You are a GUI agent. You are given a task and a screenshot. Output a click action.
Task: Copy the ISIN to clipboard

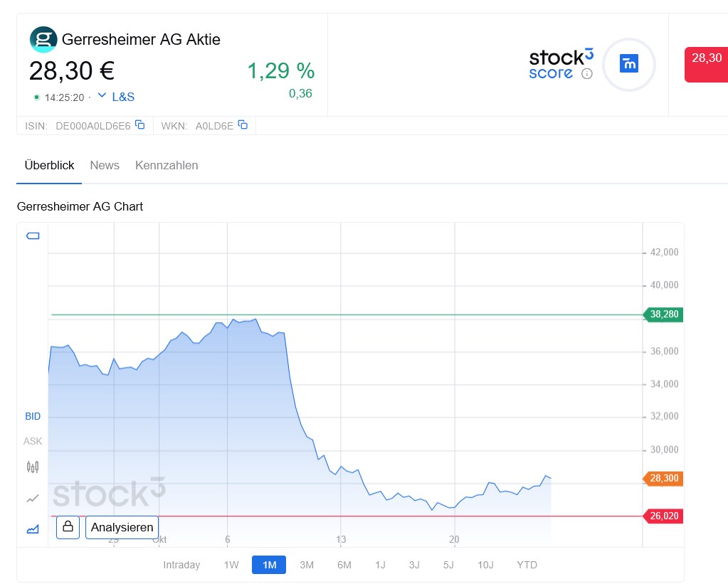click(140, 125)
